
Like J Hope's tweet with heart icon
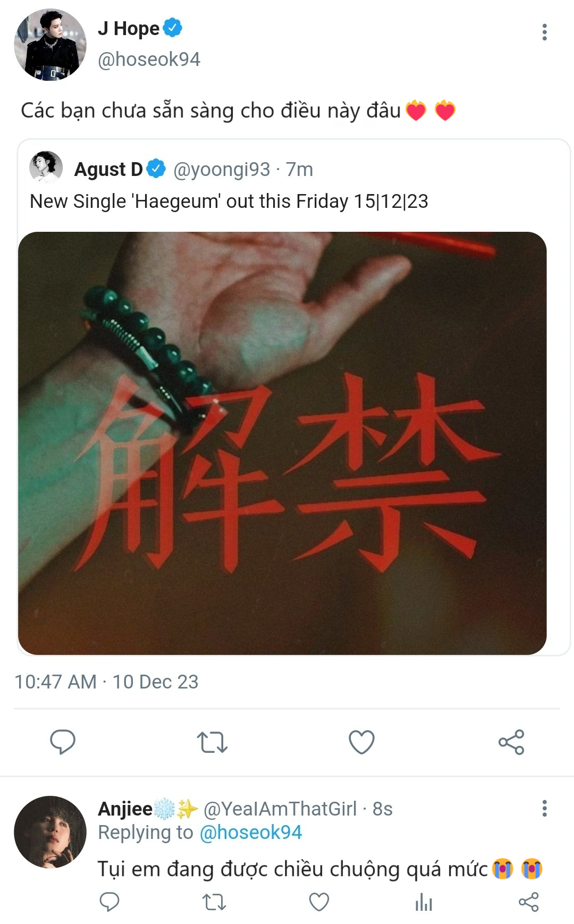tap(361, 742)
